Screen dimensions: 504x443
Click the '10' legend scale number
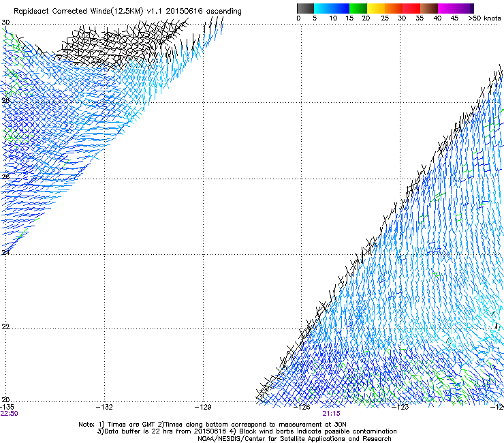[333, 18]
